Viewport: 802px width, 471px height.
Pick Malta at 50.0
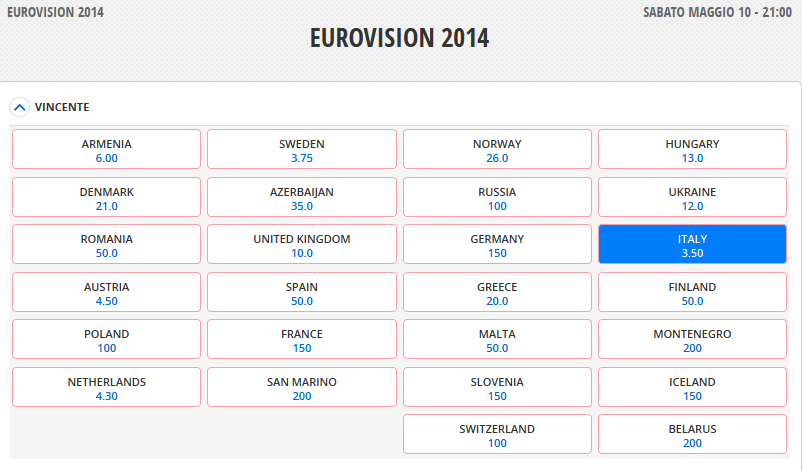pos(497,340)
